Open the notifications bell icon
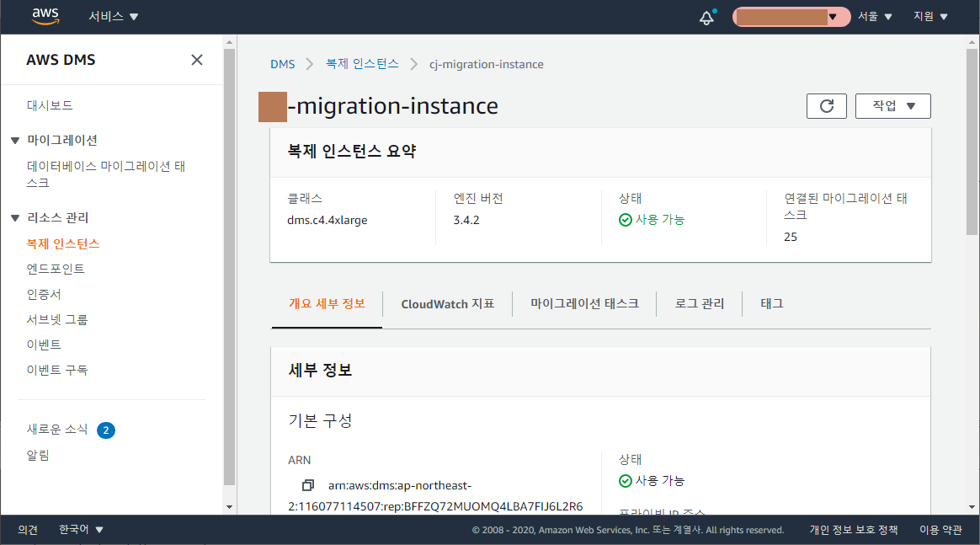Viewport: 980px width, 545px height. tap(706, 18)
